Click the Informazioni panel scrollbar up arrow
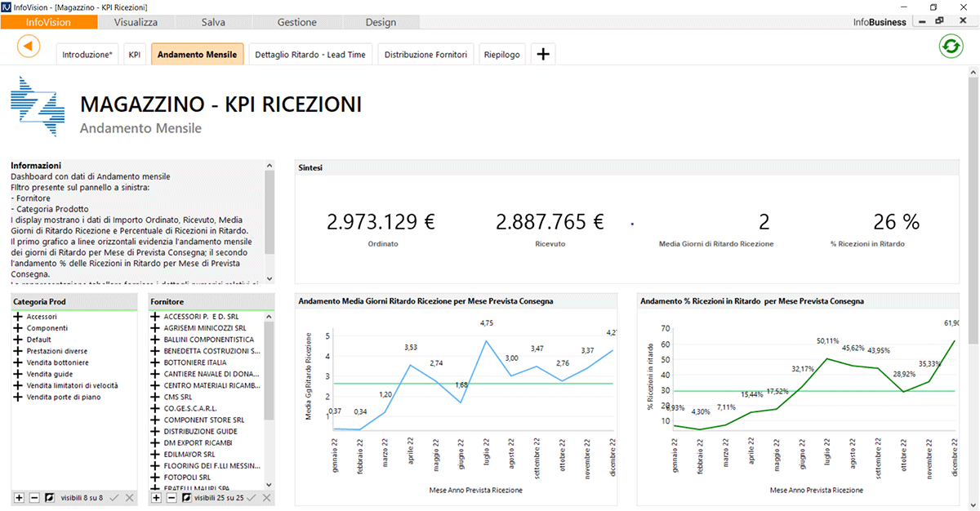The height and width of the screenshot is (511, 980). (269, 164)
